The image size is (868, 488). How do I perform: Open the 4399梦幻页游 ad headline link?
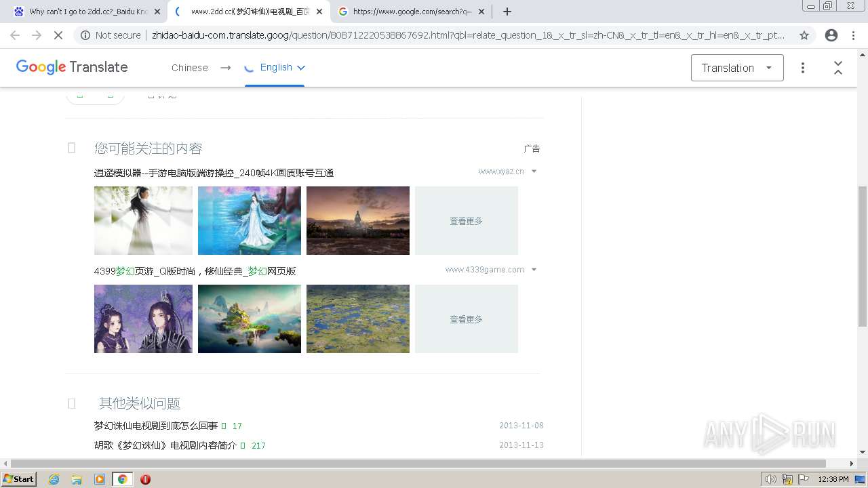click(x=195, y=271)
